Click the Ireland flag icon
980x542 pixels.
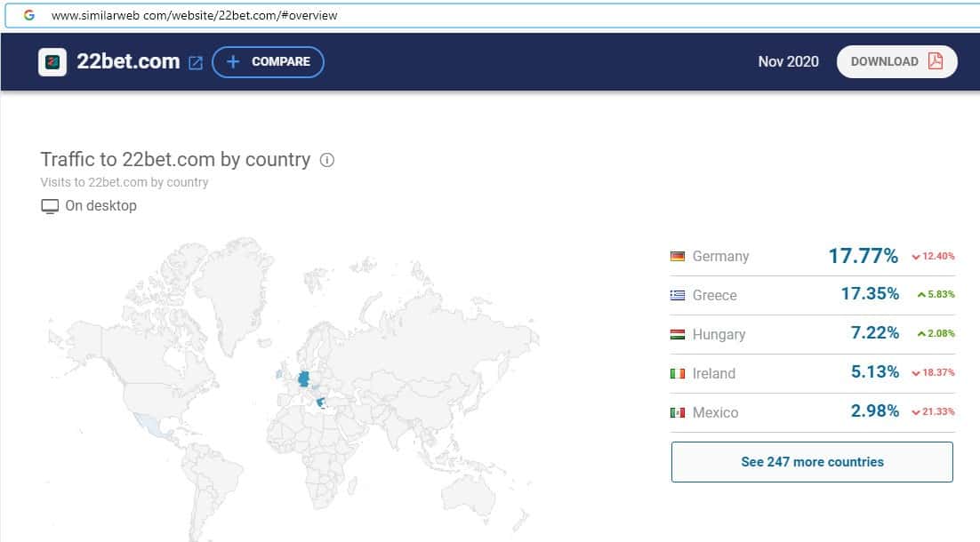678,373
